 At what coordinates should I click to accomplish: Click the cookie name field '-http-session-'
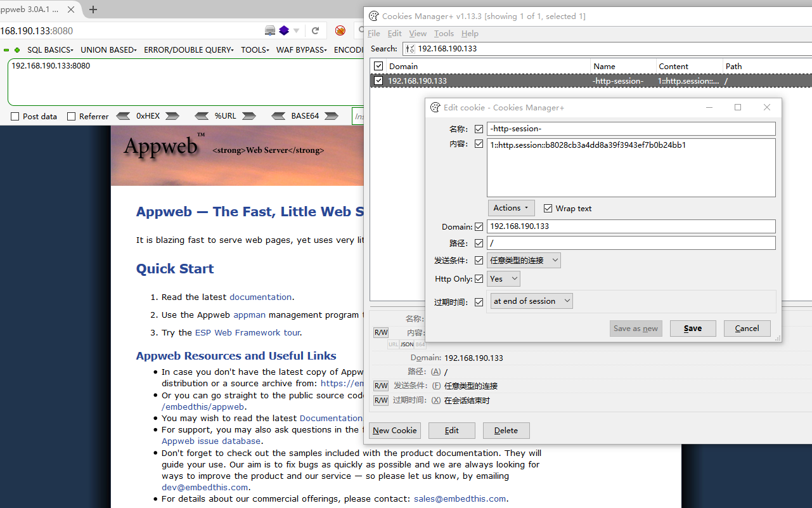pyautogui.click(x=631, y=129)
